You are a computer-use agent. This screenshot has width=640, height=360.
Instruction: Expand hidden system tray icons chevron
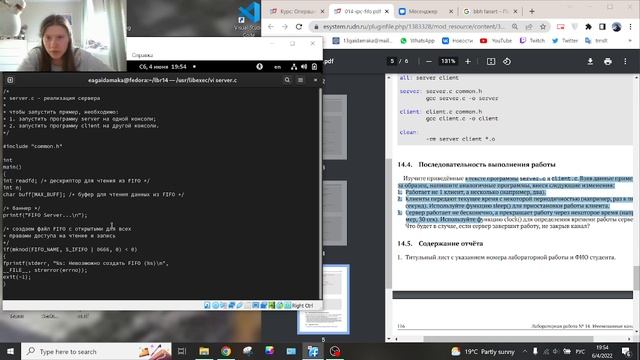(525, 351)
